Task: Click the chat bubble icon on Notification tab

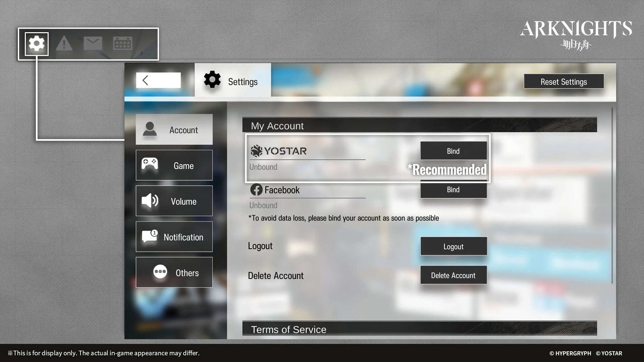Action: (x=150, y=236)
